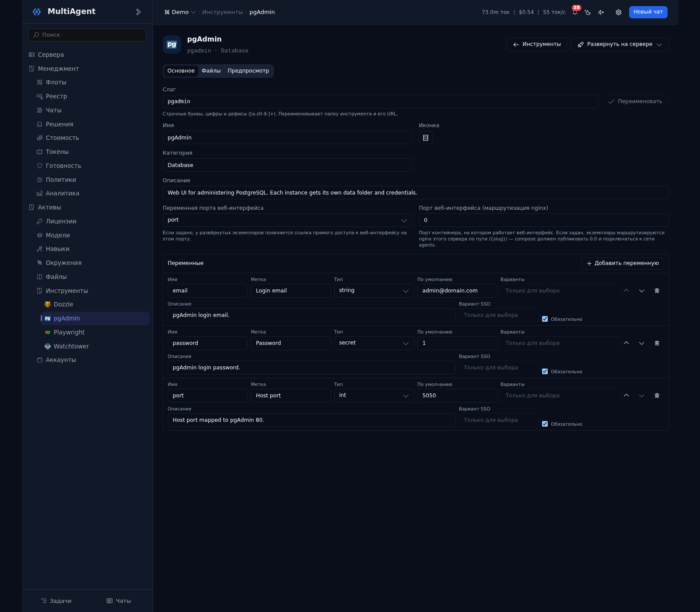Click the Поиск search field
Viewport: 700px width, 612px height.
point(87,35)
